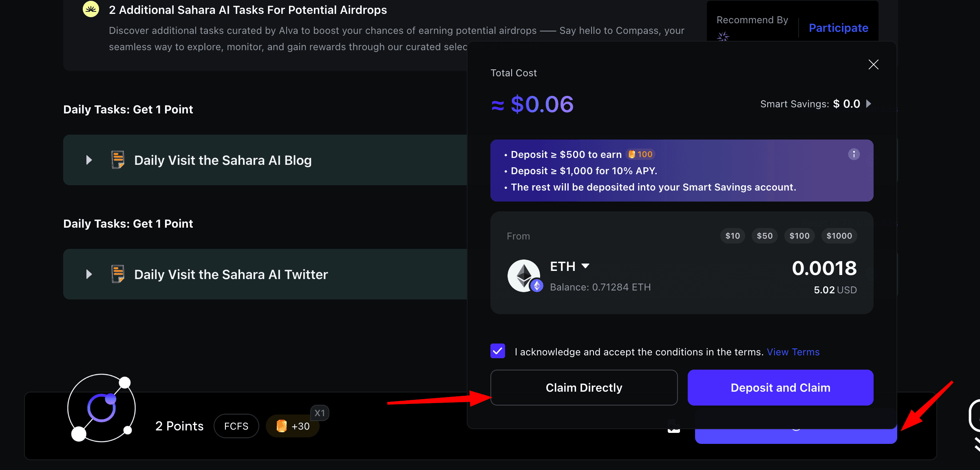
Task: Uncheck the accept terms checkbox
Action: 498,351
